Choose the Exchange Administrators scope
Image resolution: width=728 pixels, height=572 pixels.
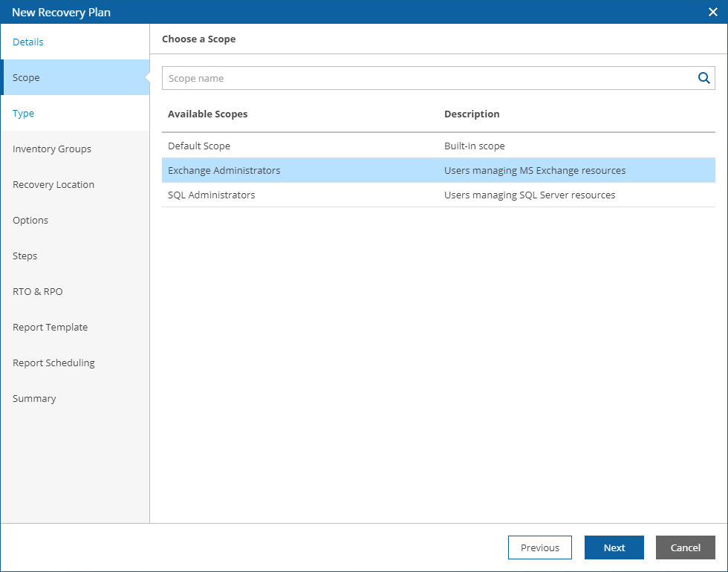[224, 170]
